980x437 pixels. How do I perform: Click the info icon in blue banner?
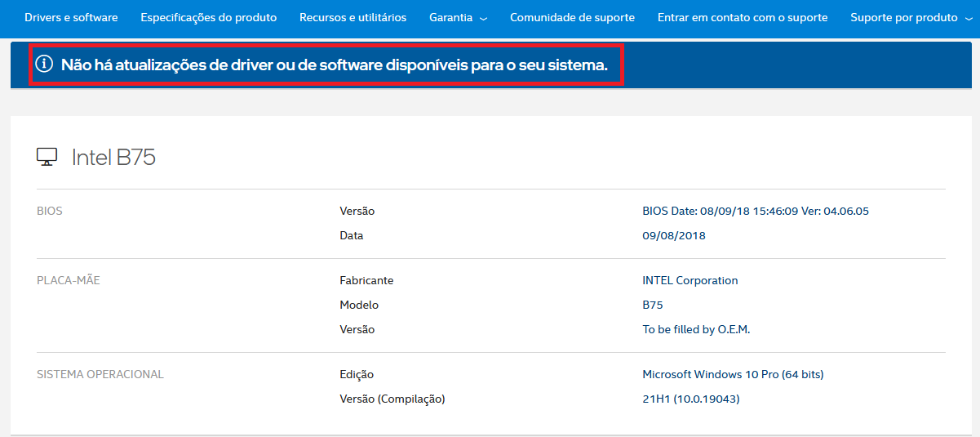click(x=44, y=64)
